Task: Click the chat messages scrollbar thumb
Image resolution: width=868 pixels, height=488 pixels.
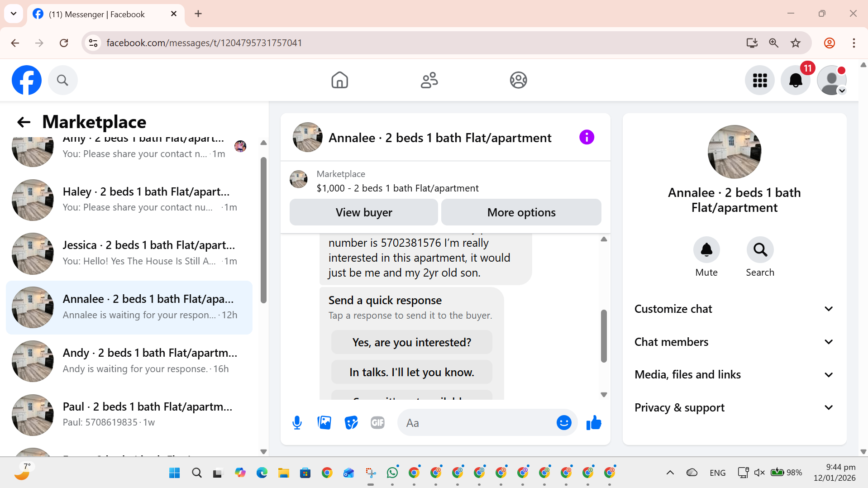Action: coord(604,336)
